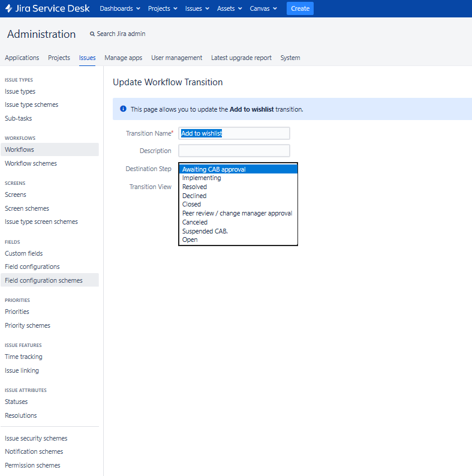Click the Create button
472x476 pixels.
coord(300,8)
